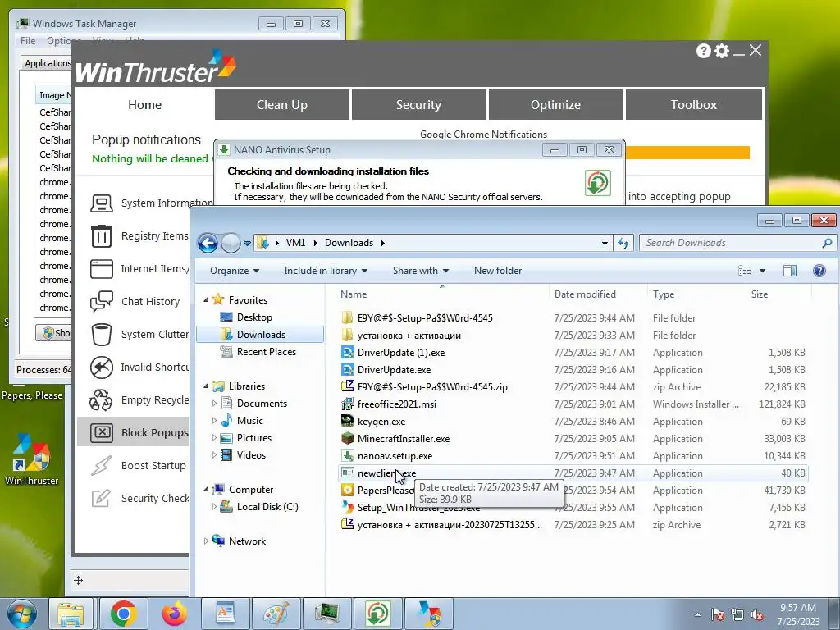Open Explorer help icon
Viewport: 840px width, 630px height.
pos(819,271)
